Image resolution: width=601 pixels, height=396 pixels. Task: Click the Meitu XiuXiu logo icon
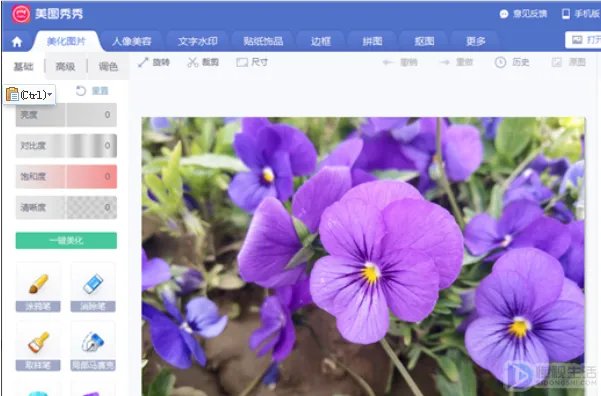click(21, 14)
